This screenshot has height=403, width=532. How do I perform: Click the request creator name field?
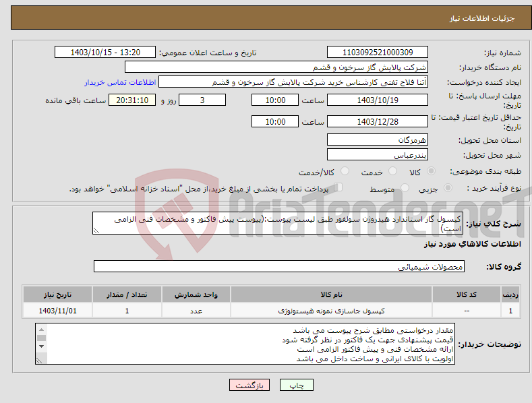(x=293, y=82)
